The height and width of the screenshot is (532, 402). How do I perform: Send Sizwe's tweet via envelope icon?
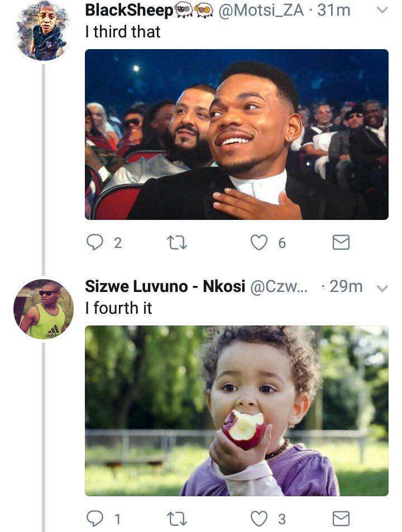click(341, 519)
